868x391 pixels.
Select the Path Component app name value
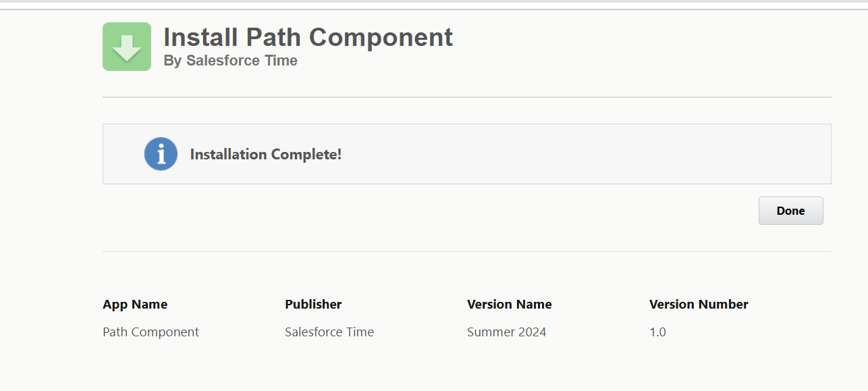click(150, 332)
